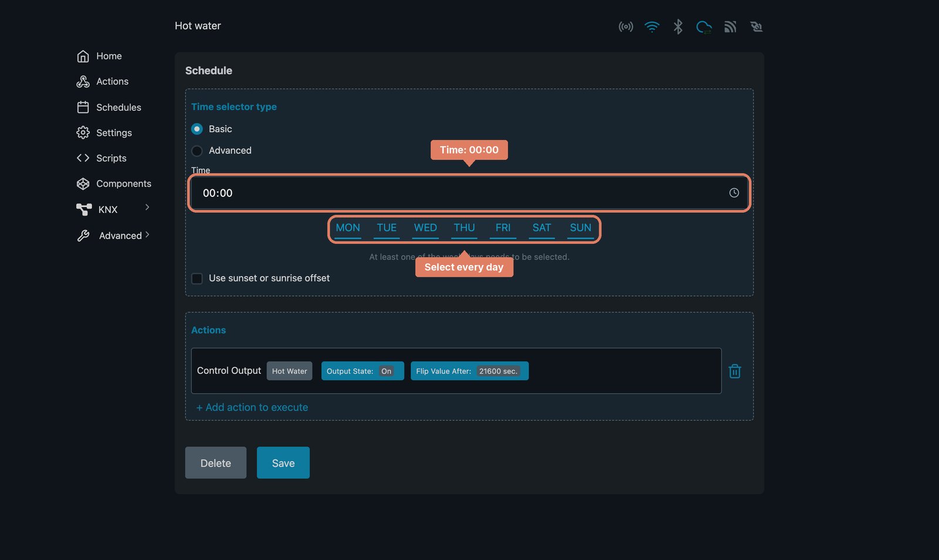Toggle the FRI weekday
Image resolution: width=939 pixels, height=560 pixels.
pos(503,228)
